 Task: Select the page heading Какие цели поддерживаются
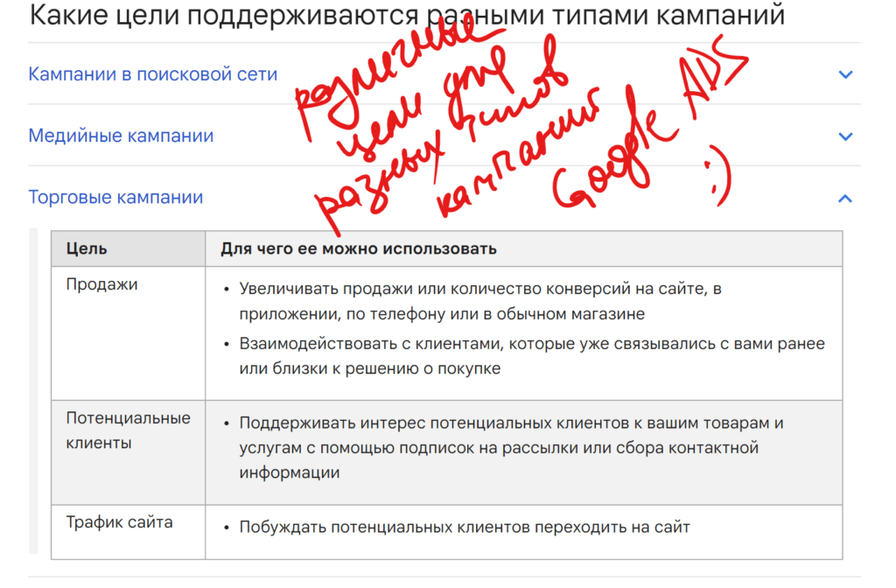[x=407, y=16]
